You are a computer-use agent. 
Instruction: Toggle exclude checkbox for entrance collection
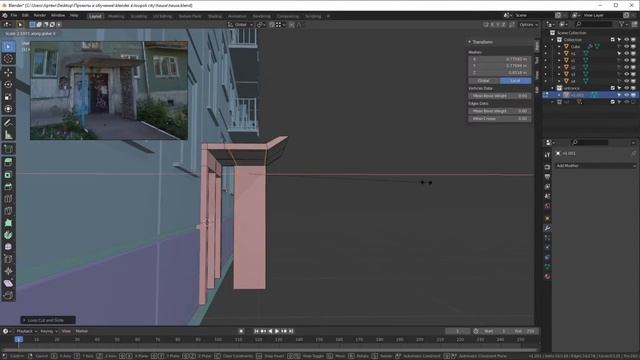click(x=612, y=88)
